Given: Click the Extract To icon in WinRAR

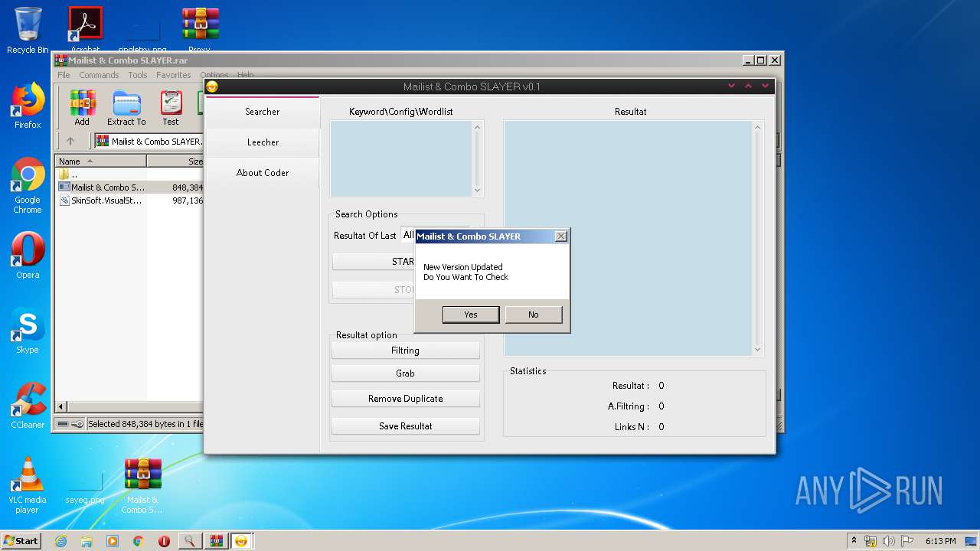Looking at the screenshot, I should pyautogui.click(x=126, y=108).
